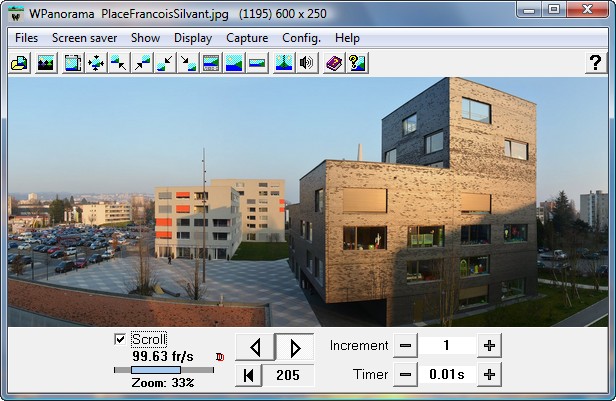Click the zoom slider bar
The image size is (616, 401).
coord(164,369)
